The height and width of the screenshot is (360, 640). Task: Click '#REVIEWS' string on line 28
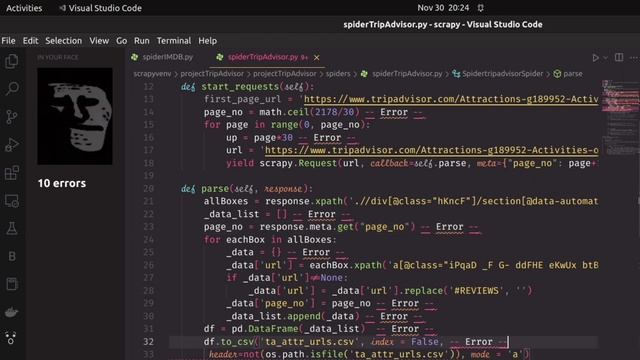(x=476, y=291)
